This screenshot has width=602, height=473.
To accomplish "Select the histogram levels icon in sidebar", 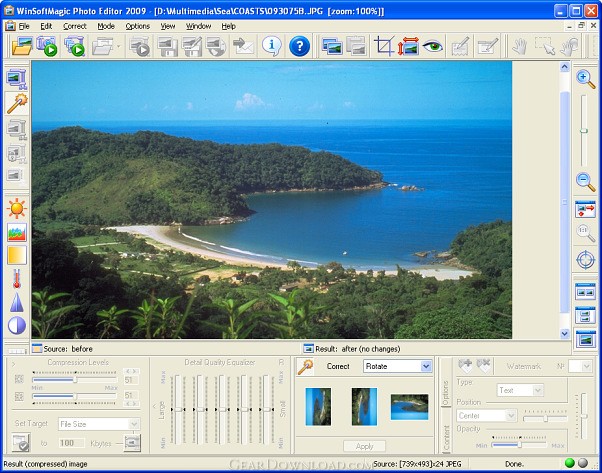I will coord(17,232).
